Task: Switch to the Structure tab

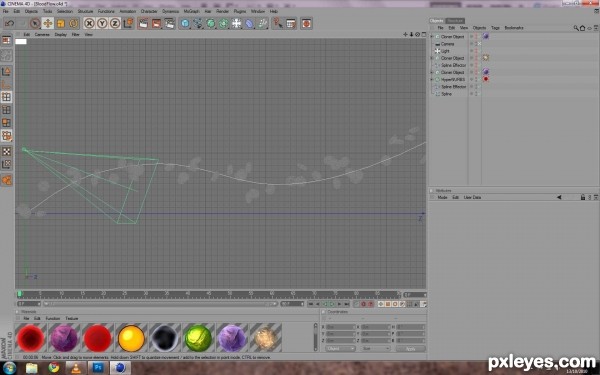Action: (x=455, y=21)
